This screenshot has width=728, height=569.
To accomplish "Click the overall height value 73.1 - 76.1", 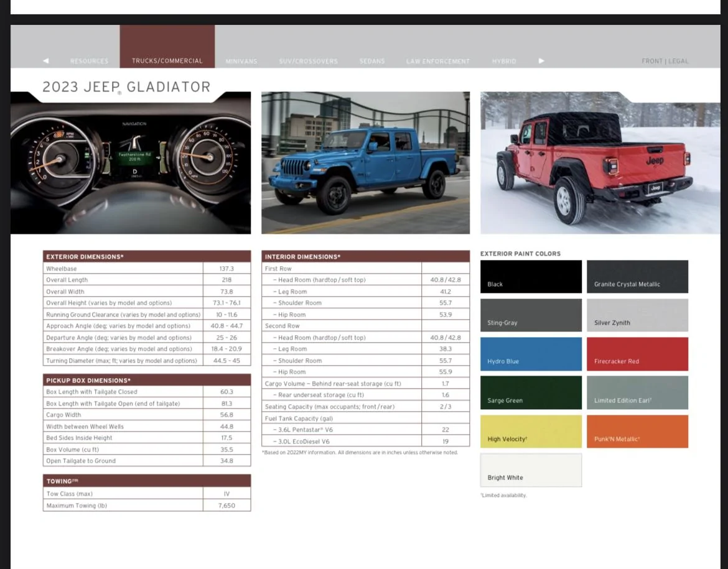I will point(226,303).
